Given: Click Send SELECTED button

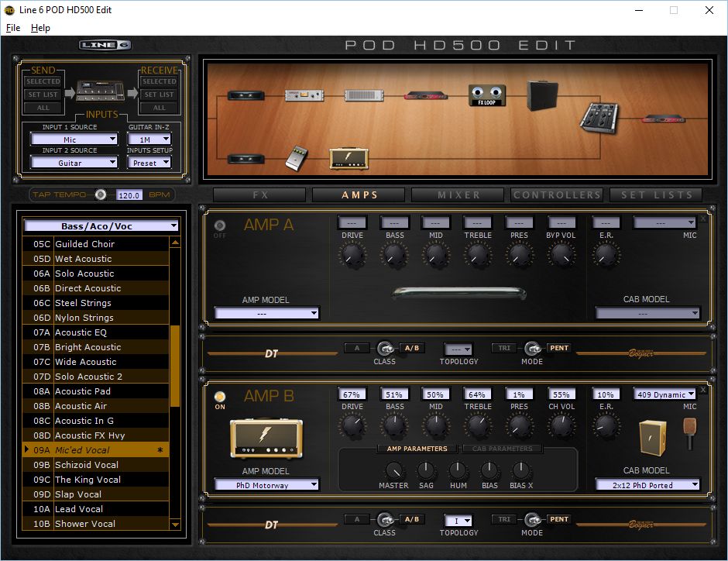Looking at the screenshot, I should 43,81.
